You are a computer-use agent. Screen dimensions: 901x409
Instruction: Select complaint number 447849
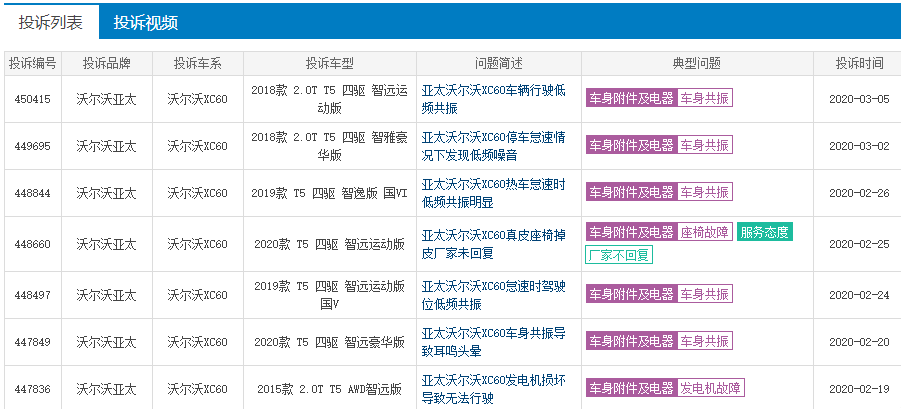point(33,342)
